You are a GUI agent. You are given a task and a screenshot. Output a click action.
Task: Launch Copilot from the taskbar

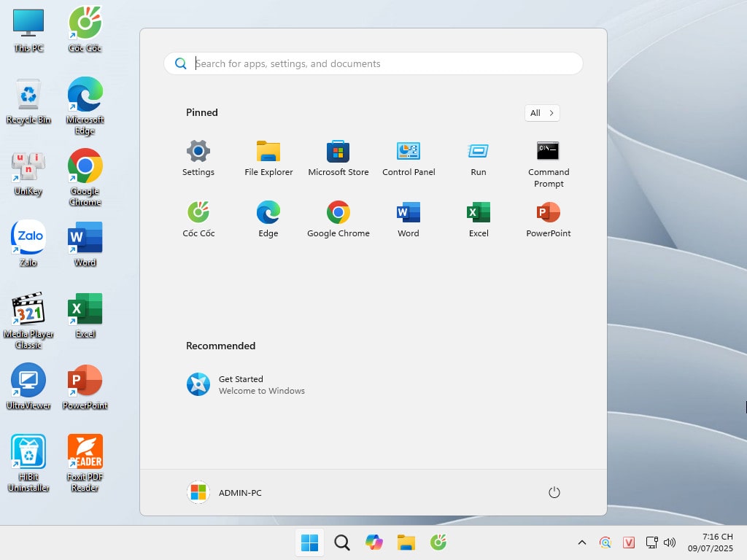374,542
